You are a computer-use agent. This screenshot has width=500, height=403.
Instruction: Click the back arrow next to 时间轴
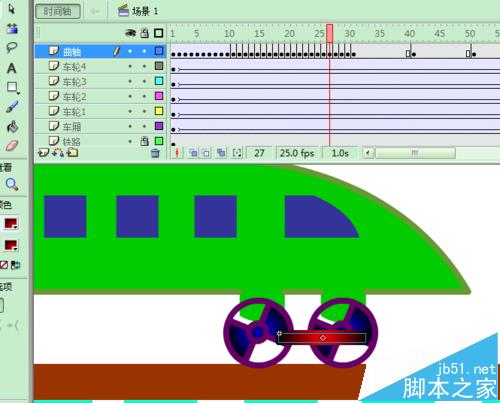(95, 12)
